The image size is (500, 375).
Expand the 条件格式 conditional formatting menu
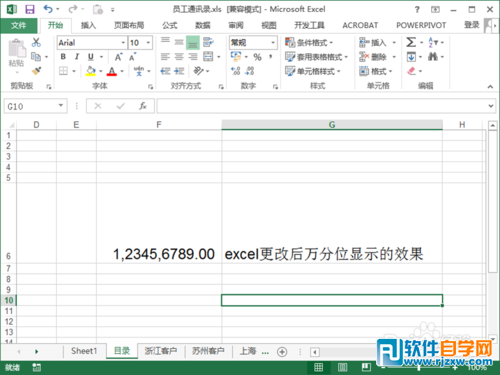[309, 43]
